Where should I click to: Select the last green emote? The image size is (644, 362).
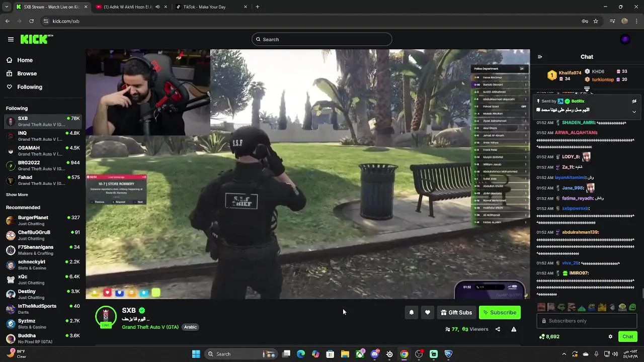pos(632,307)
